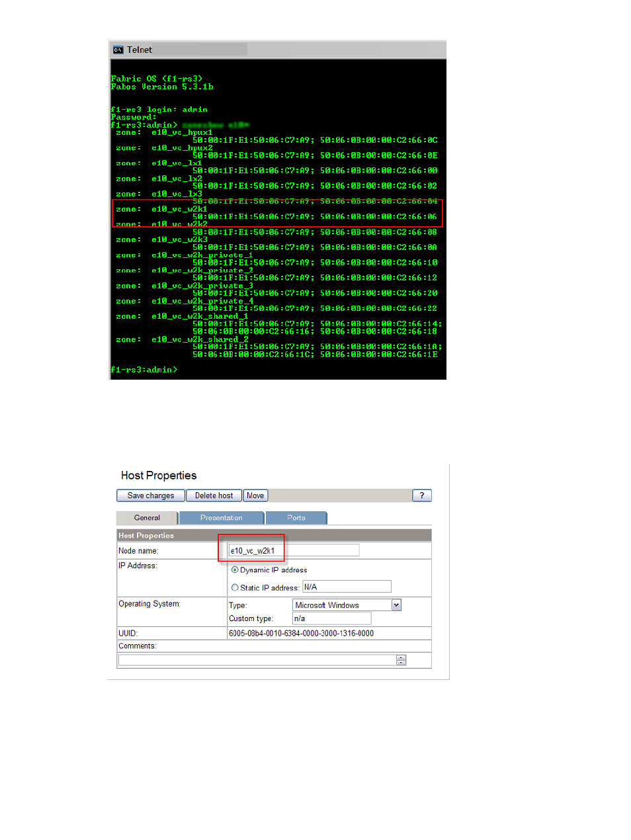Click zone name e10_vc_hpux1 in Telnet
631x840 pixels.
(182, 132)
